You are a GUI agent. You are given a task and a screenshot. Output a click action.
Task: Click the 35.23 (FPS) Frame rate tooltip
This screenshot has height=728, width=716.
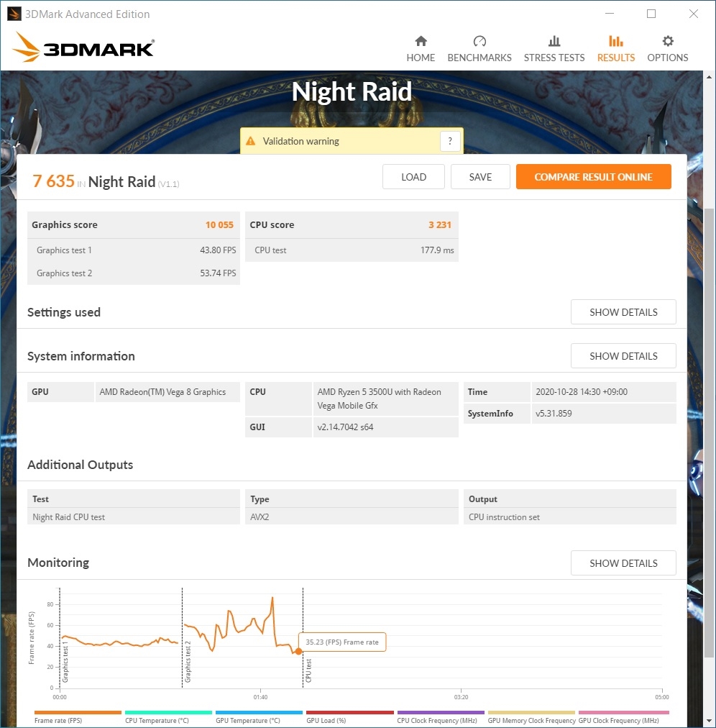pos(342,642)
